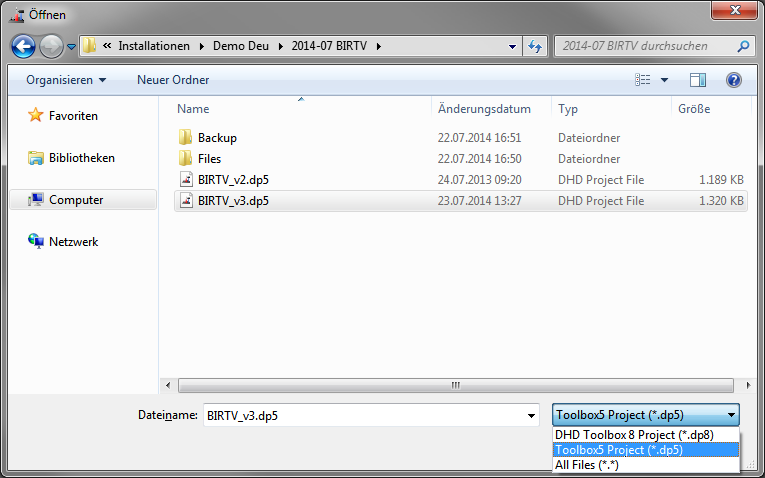
Task: Click the change view icon
Action: (x=643, y=80)
